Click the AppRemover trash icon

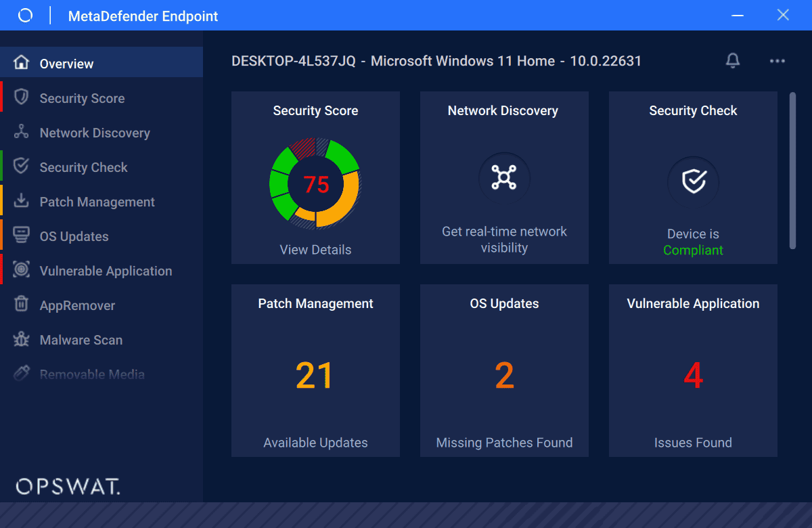tap(22, 305)
